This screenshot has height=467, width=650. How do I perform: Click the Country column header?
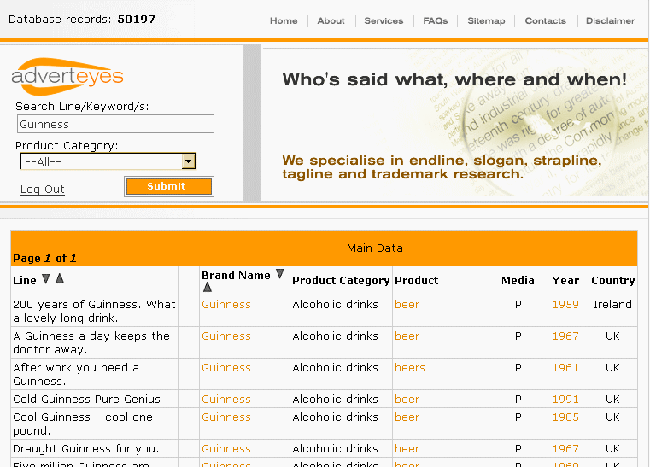click(x=613, y=281)
